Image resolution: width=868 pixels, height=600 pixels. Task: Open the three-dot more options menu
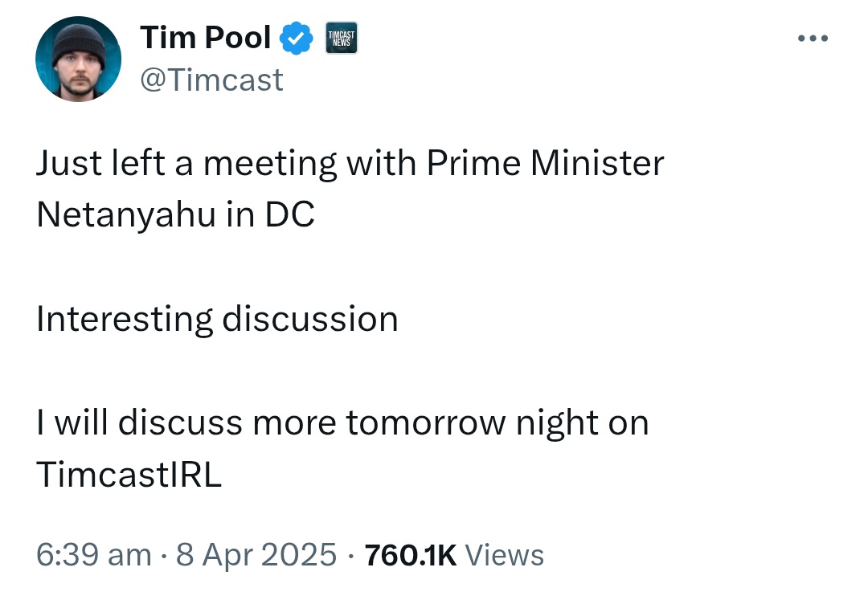[x=813, y=39]
